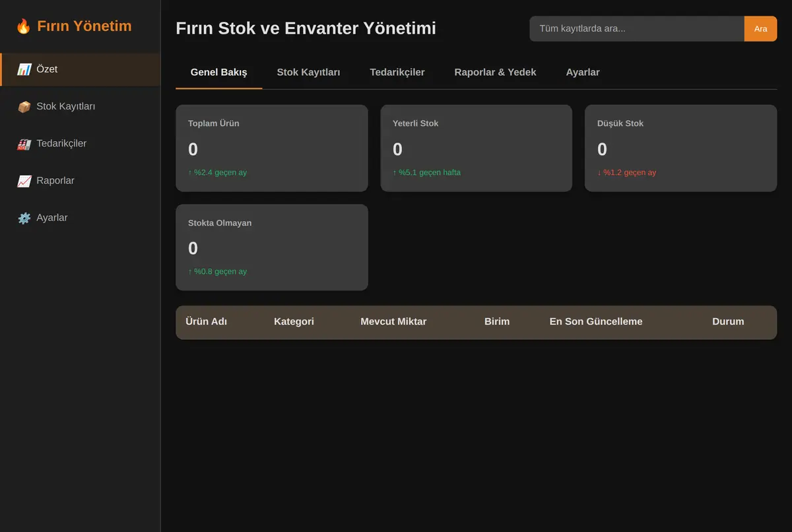The image size is (792, 532).
Task: Click the ↓ %1.2 geçen ay text
Action: pyautogui.click(x=627, y=172)
